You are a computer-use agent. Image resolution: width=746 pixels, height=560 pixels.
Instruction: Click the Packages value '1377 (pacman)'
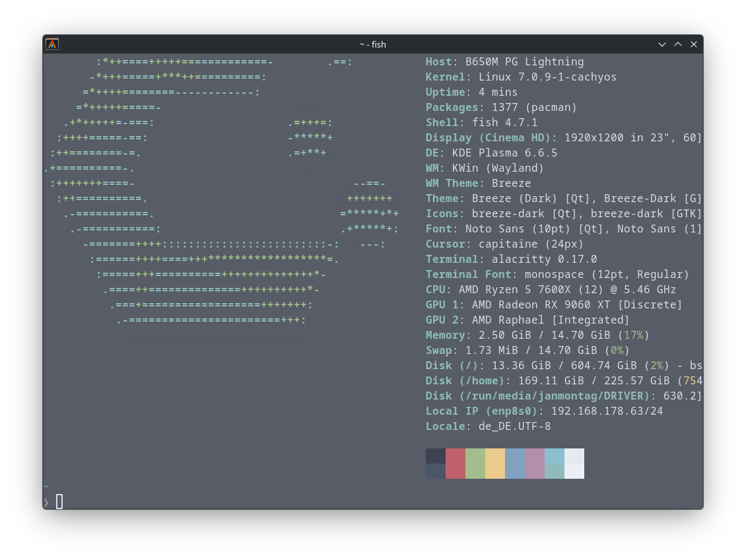[x=534, y=108]
